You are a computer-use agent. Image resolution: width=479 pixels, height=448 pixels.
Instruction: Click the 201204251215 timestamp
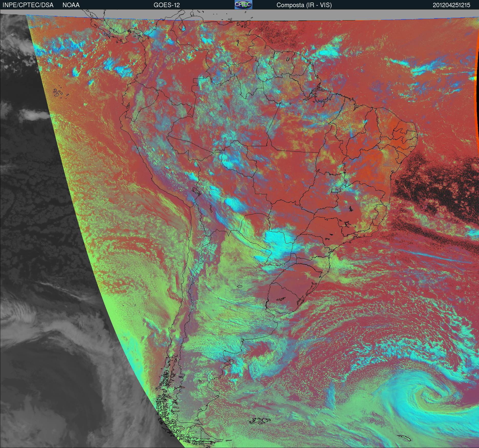(452, 5)
